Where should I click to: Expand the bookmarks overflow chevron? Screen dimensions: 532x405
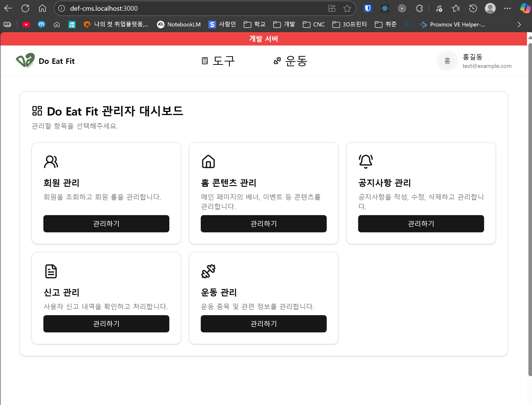519,24
